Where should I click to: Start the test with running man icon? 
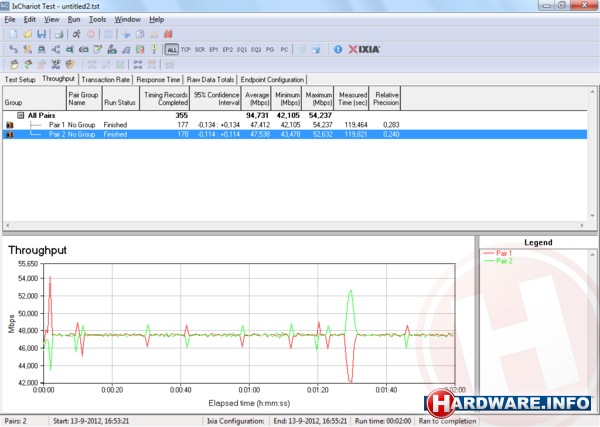point(77,34)
